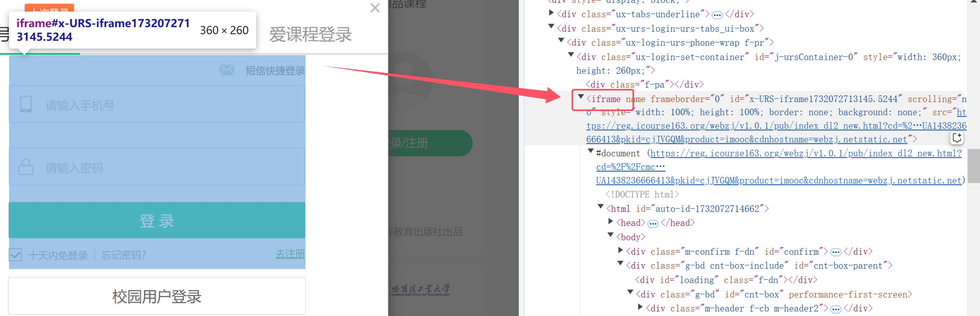Open the 忘记密码? link
Viewport: 980px width, 316px height.
(124, 255)
